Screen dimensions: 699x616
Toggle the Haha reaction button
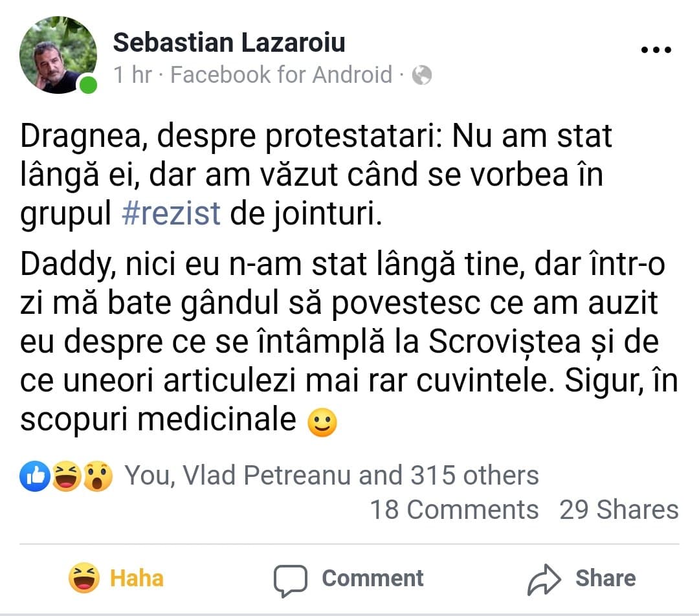tap(116, 578)
